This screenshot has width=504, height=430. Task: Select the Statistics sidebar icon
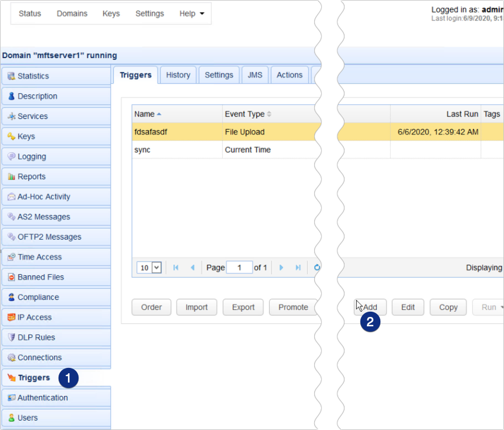coord(11,76)
